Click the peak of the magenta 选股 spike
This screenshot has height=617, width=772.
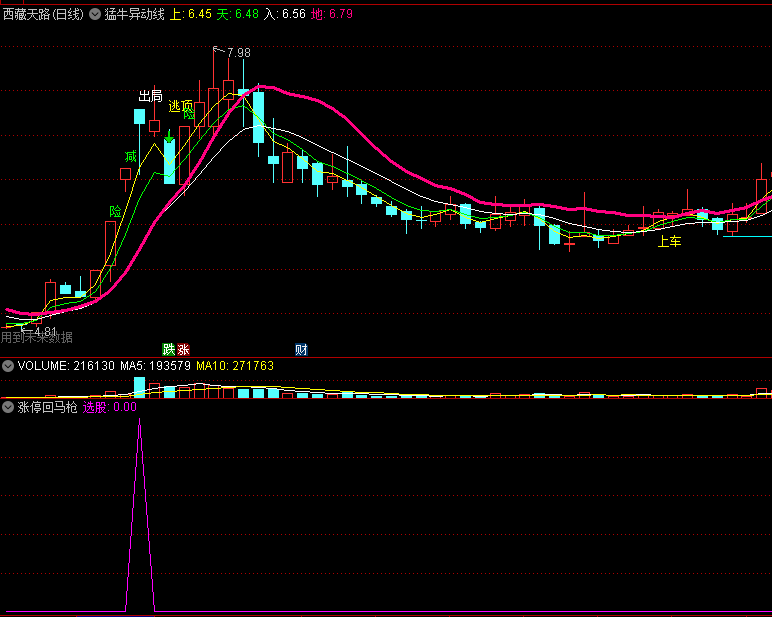click(x=140, y=420)
